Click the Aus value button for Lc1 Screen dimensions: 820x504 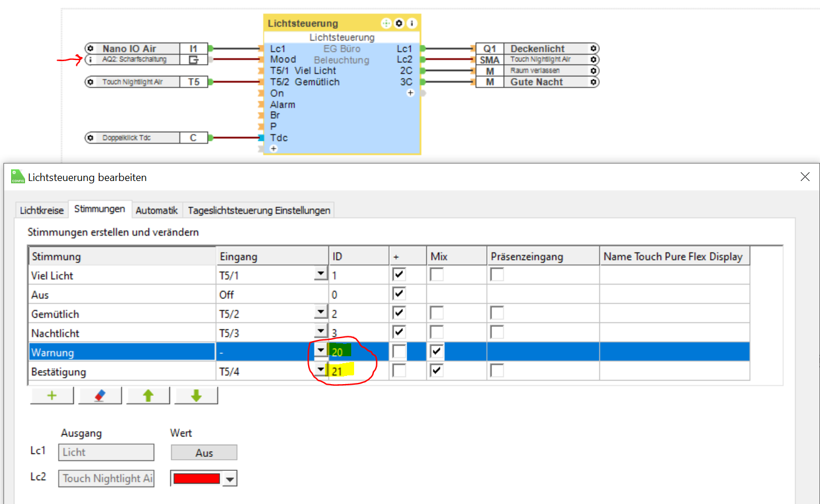click(204, 453)
